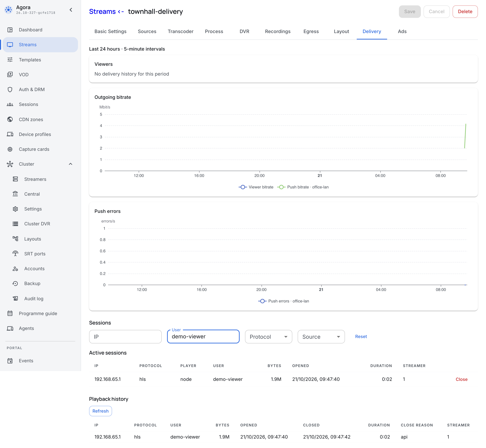The width and height of the screenshot is (486, 448).
Task: Select the Auth & DRM shield icon
Action: pos(10,89)
